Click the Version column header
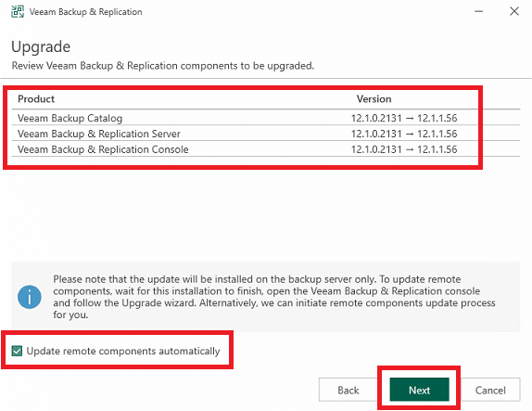 [374, 99]
